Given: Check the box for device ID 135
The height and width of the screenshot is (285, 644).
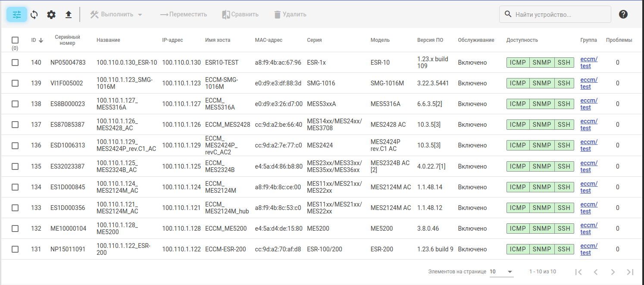Looking at the screenshot, I should (x=15, y=166).
